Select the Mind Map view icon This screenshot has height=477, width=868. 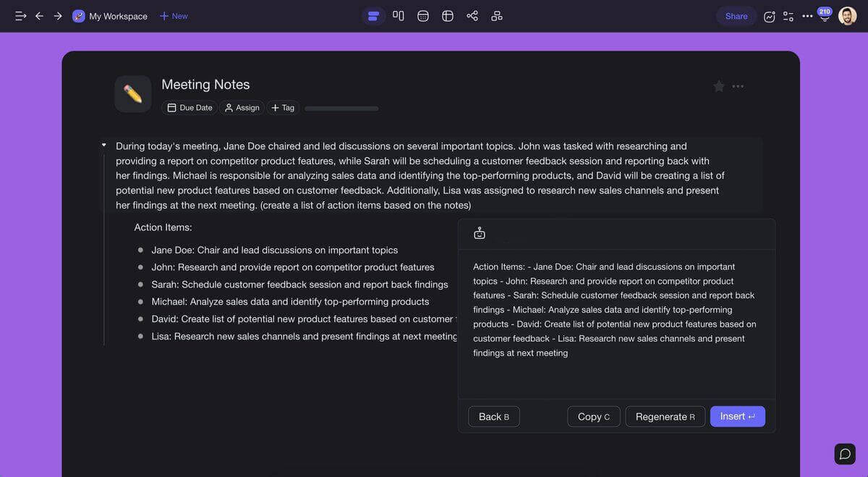coord(497,15)
